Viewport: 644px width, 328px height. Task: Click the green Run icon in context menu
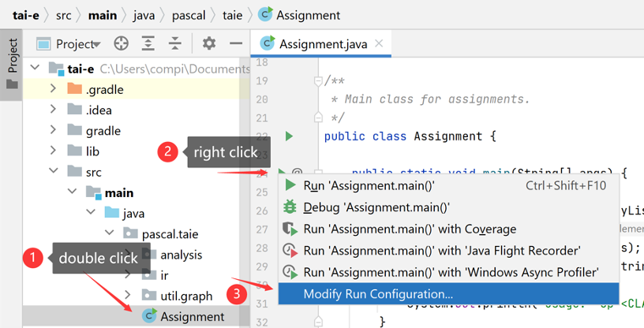[x=290, y=185]
